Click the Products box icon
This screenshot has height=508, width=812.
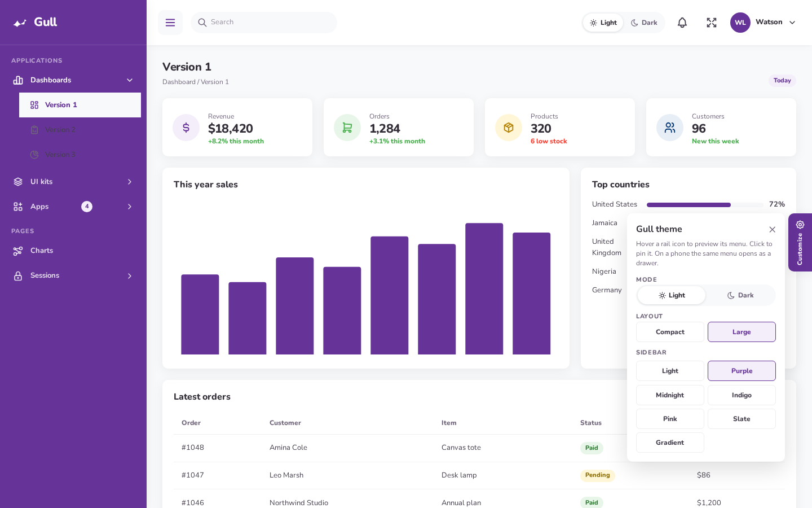pos(509,128)
